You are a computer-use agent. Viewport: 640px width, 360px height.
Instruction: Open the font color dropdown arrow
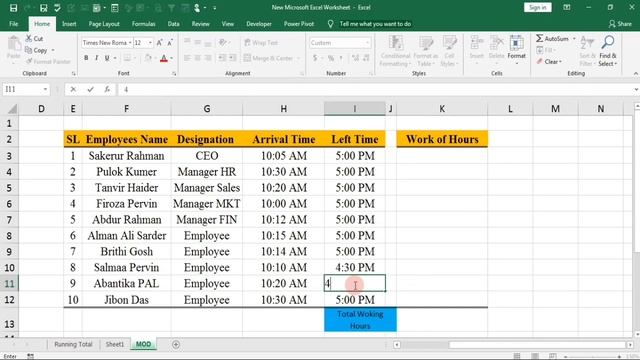[x=171, y=58]
